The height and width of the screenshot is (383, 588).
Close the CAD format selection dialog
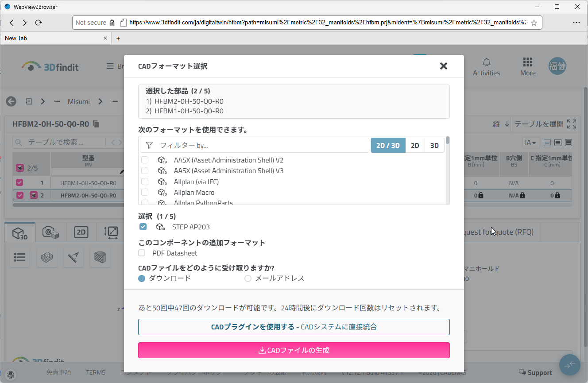point(443,66)
